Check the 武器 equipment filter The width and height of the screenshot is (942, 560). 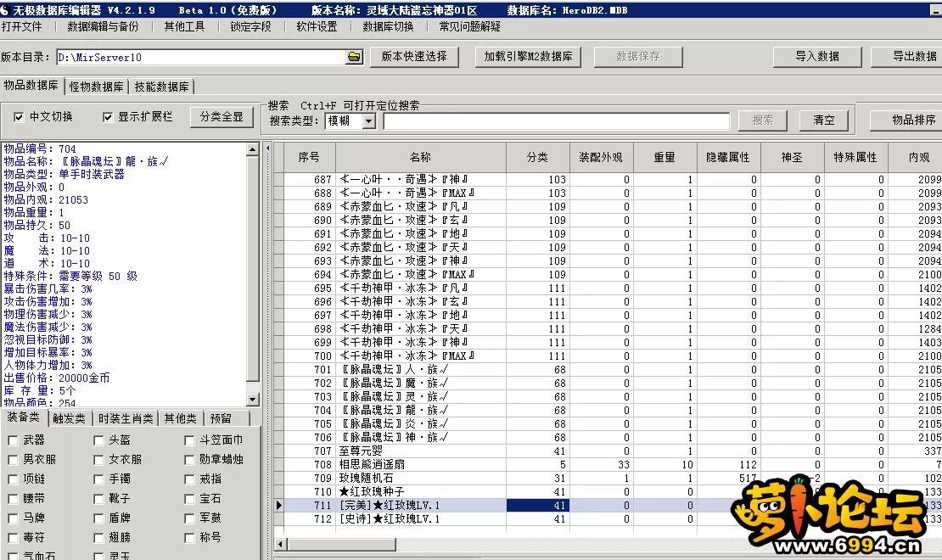coord(13,440)
